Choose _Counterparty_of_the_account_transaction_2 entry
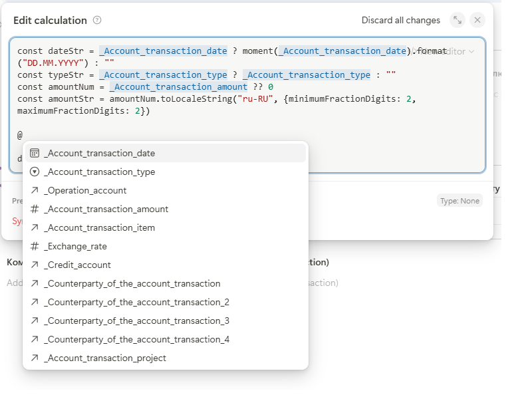The height and width of the screenshot is (399, 532). click(x=166, y=303)
